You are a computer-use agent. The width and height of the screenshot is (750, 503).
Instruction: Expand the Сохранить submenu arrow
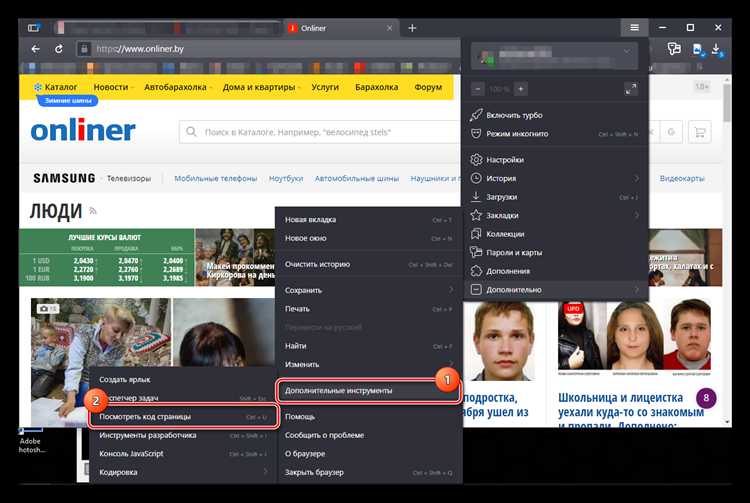coord(451,290)
